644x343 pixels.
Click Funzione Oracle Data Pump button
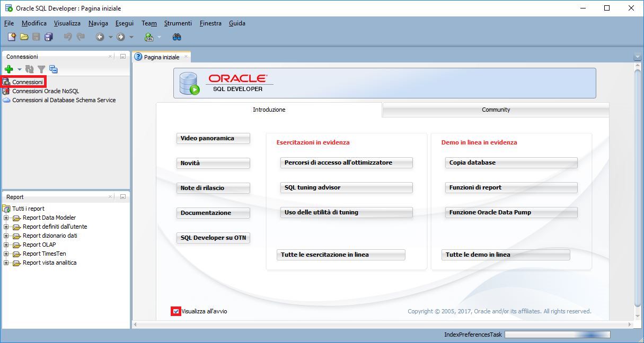[511, 212]
